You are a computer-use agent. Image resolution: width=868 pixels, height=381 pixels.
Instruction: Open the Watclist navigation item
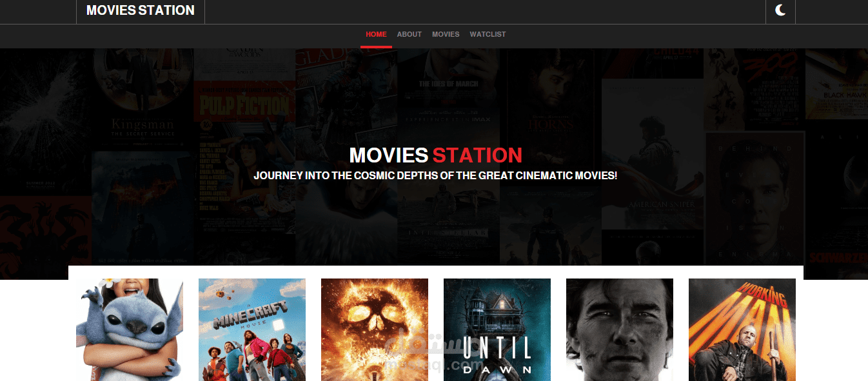[x=488, y=34]
